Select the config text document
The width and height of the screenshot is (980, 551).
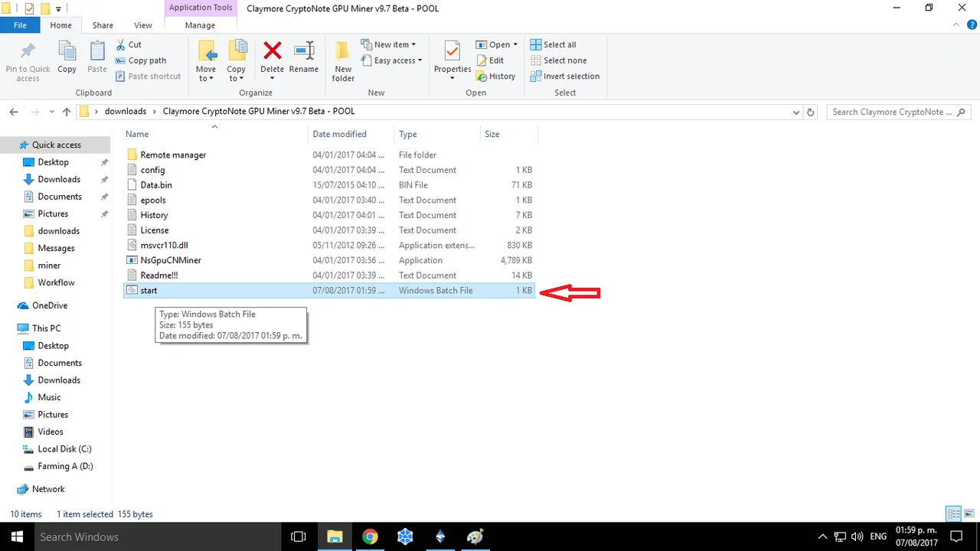click(329, 170)
